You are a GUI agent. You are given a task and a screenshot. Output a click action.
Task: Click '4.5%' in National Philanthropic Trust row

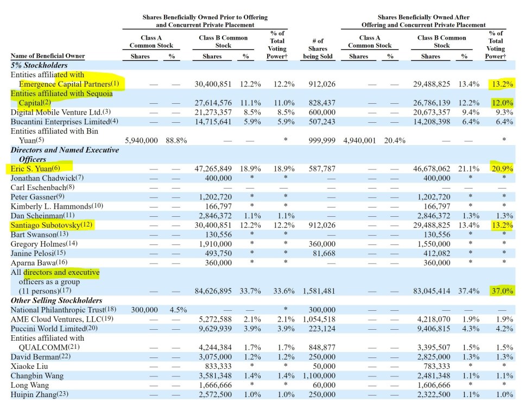[178, 310]
